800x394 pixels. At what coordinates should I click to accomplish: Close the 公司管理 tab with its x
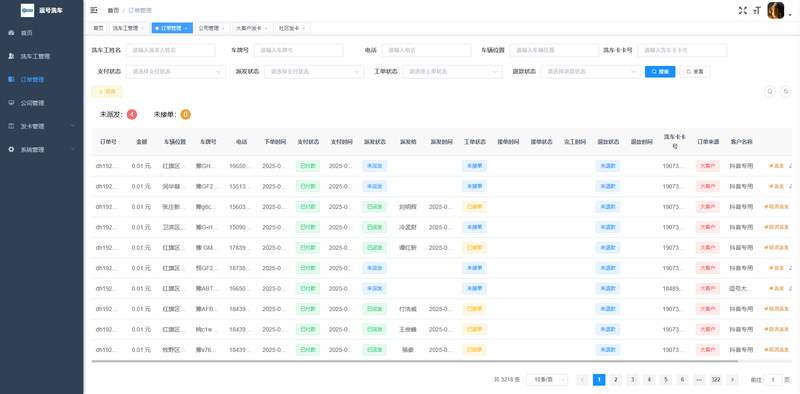[223, 29]
